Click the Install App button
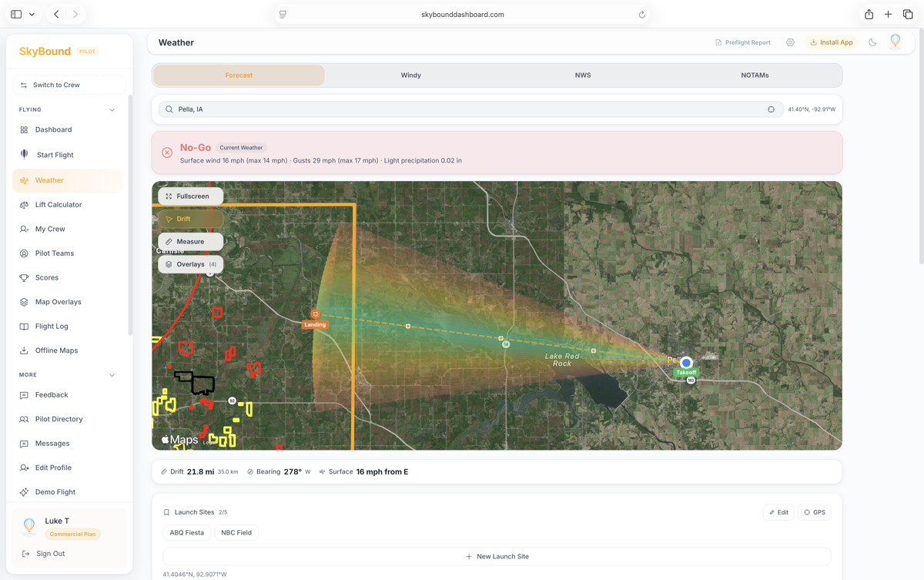Viewport: 924px width, 580px height. (x=831, y=42)
